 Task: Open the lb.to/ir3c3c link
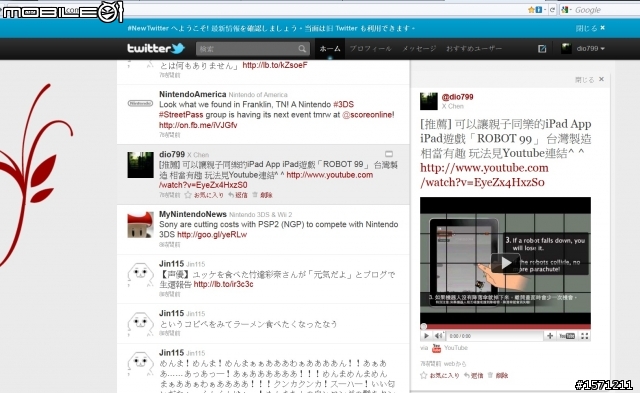click(x=223, y=284)
